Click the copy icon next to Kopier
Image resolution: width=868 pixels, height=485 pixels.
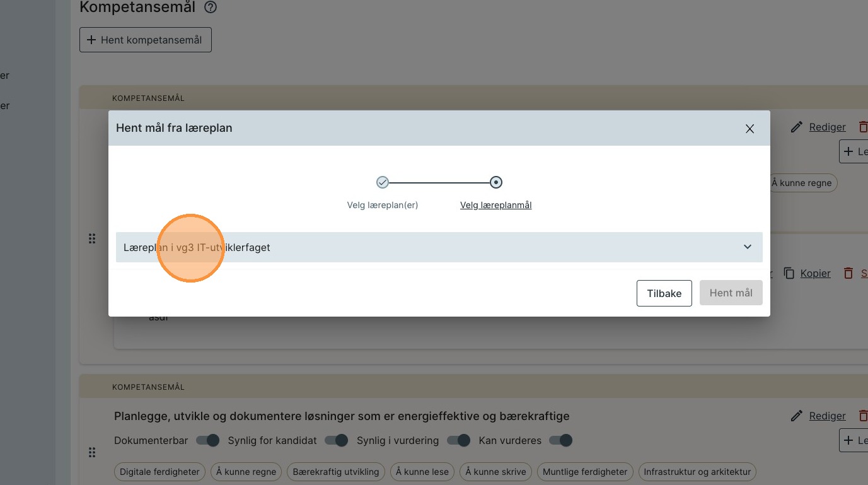click(x=789, y=273)
